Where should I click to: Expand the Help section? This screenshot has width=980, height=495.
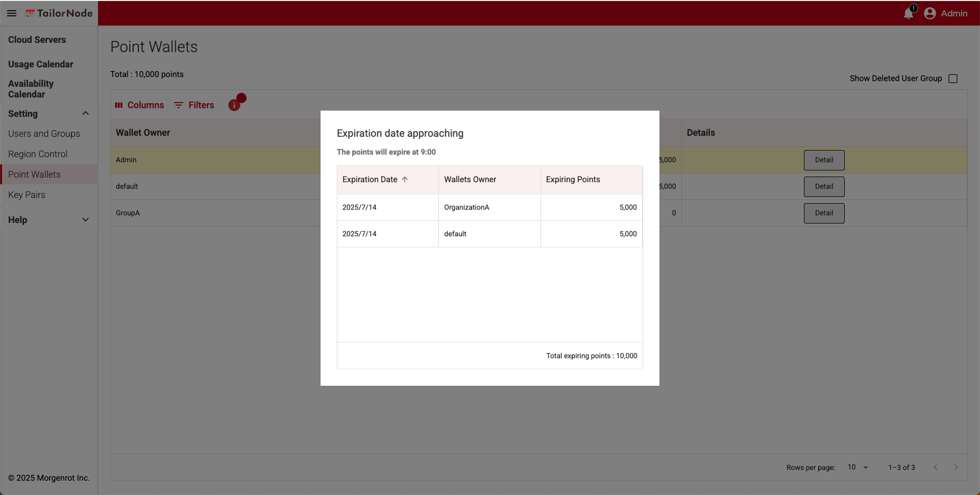(86, 220)
